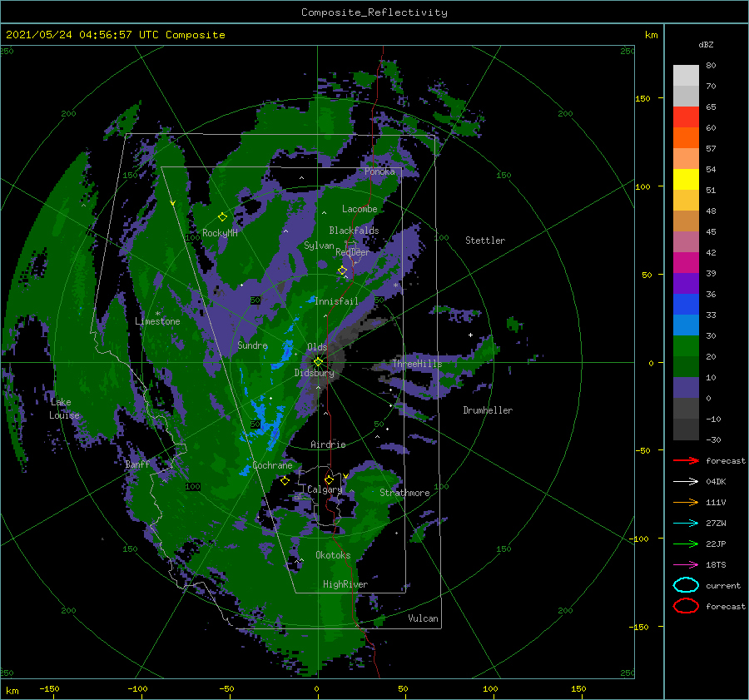
Task: Click the ThreeHills city label
Action: (418, 364)
